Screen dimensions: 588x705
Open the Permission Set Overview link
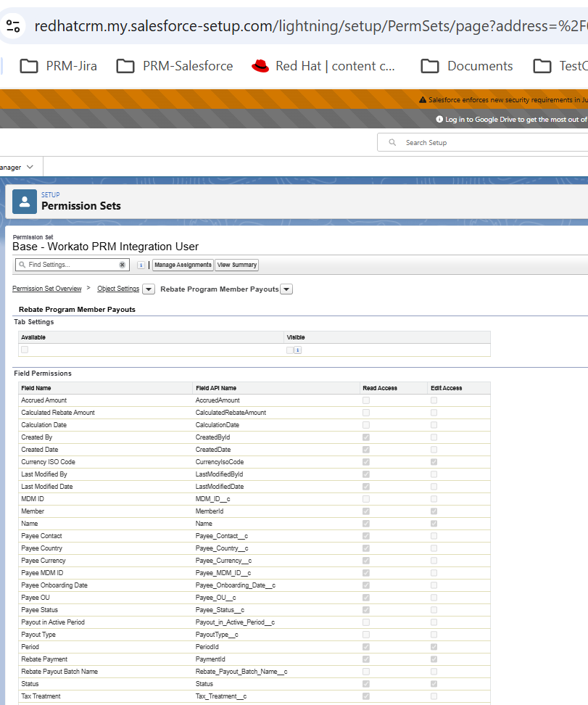click(x=46, y=289)
